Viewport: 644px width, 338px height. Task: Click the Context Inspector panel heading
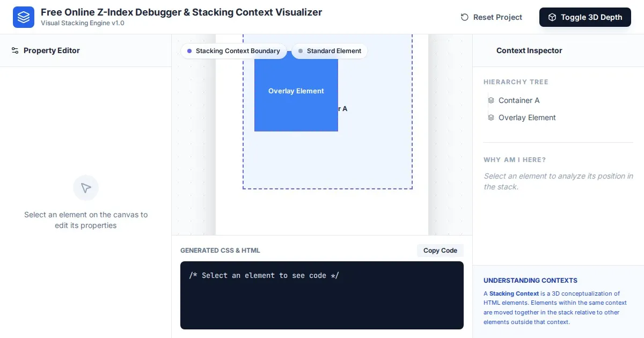pyautogui.click(x=529, y=50)
